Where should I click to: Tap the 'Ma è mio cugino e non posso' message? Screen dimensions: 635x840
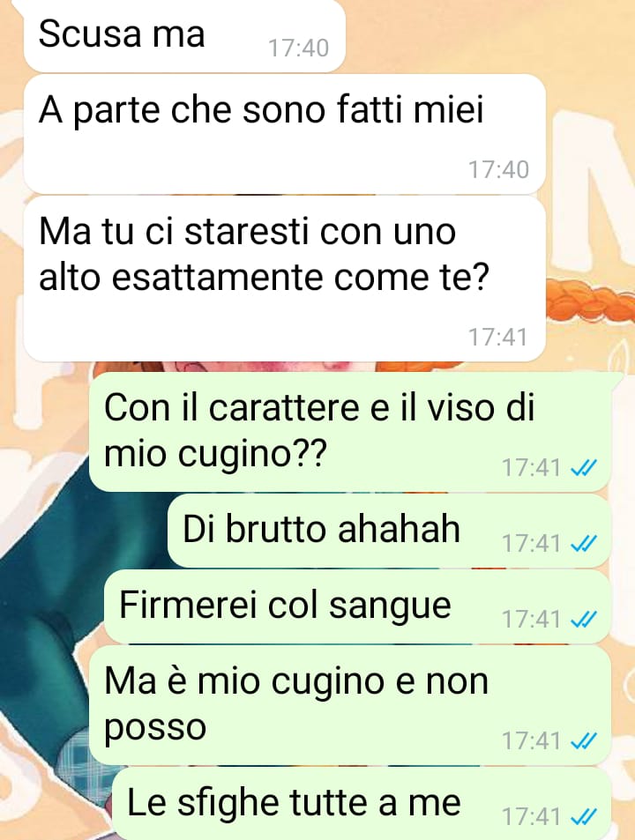click(x=350, y=705)
